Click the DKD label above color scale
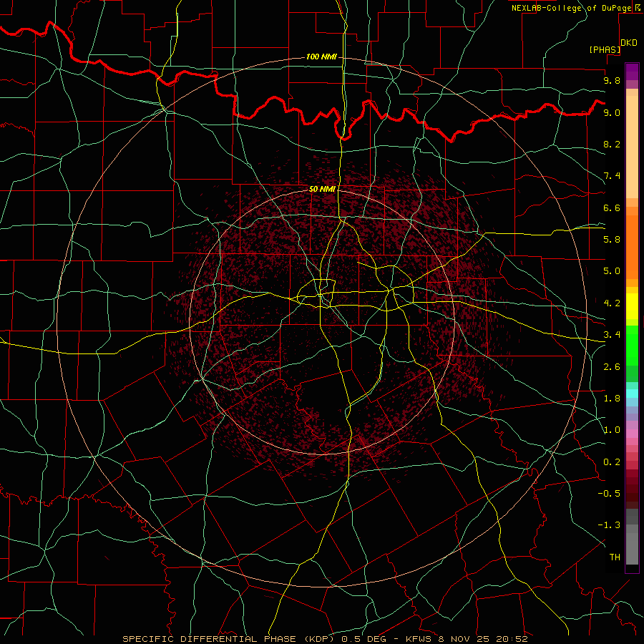Viewport: 644px width, 644px height. pos(629,43)
